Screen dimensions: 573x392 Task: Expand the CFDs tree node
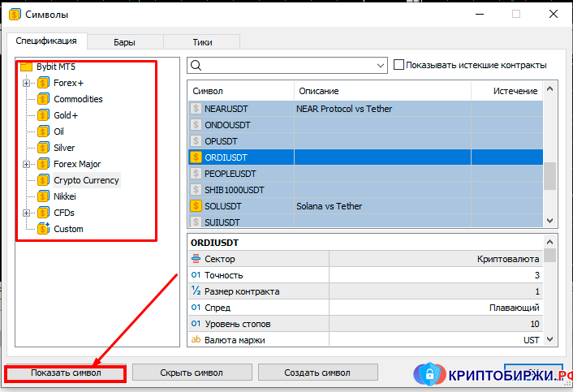coord(26,213)
